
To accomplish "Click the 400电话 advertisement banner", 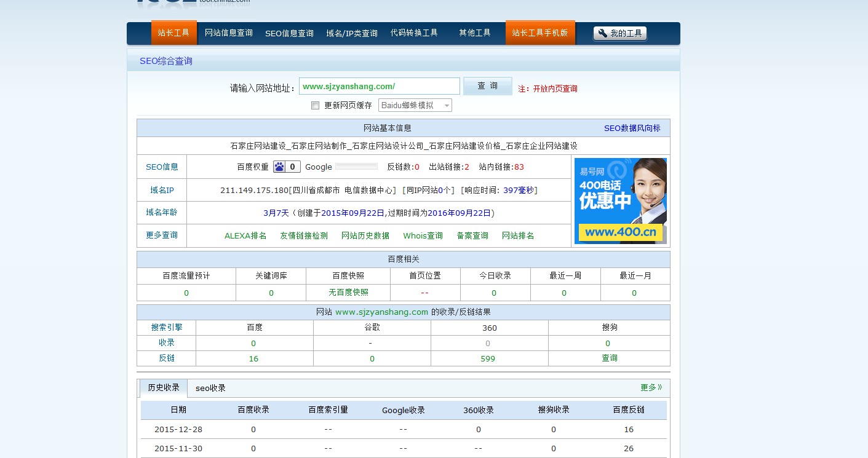I will (x=620, y=200).
